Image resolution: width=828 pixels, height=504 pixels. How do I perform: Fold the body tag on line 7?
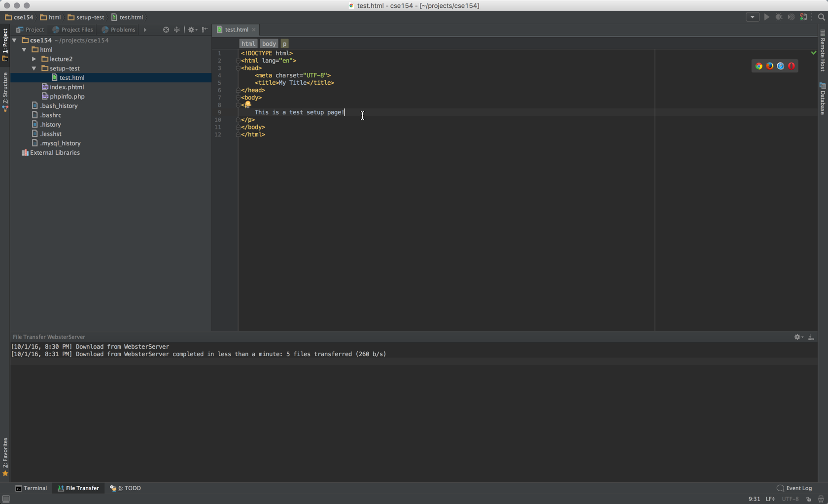point(238,98)
